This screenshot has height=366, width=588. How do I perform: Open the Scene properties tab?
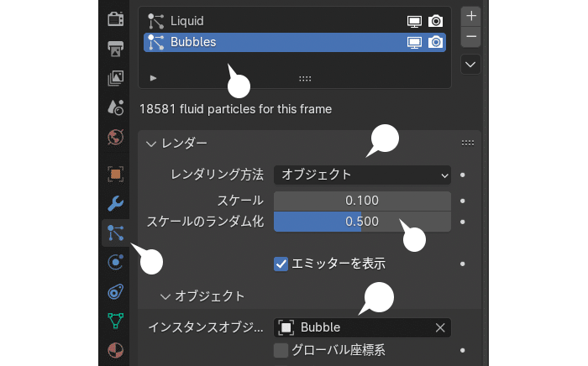click(x=116, y=107)
